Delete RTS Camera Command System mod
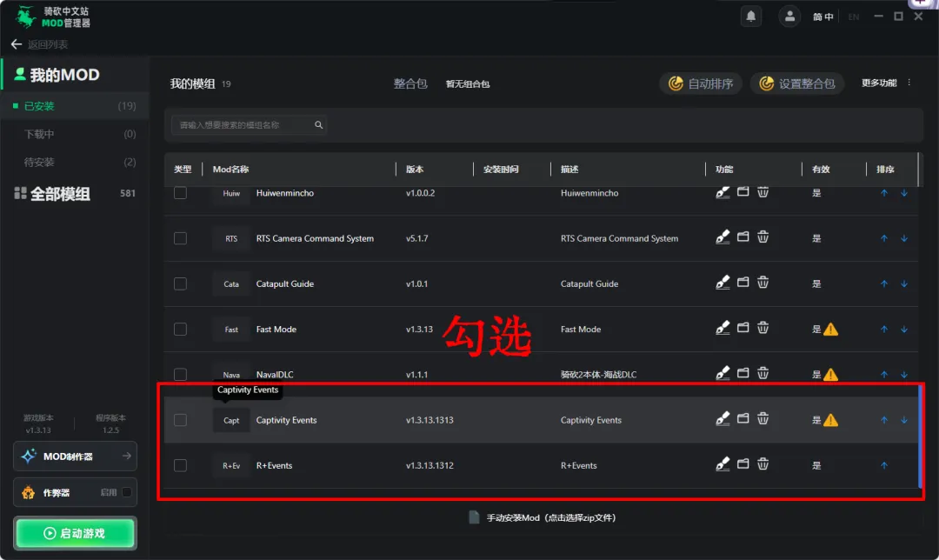 tap(763, 237)
